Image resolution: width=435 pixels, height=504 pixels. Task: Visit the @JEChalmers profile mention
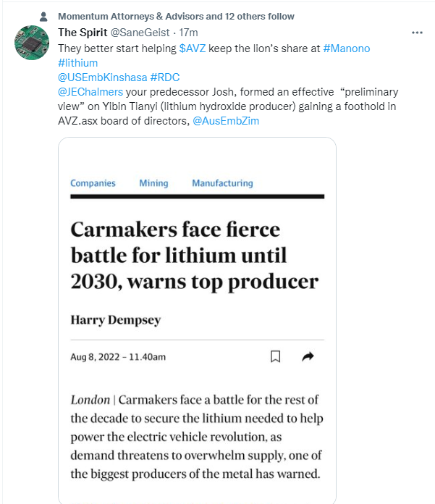(x=90, y=92)
